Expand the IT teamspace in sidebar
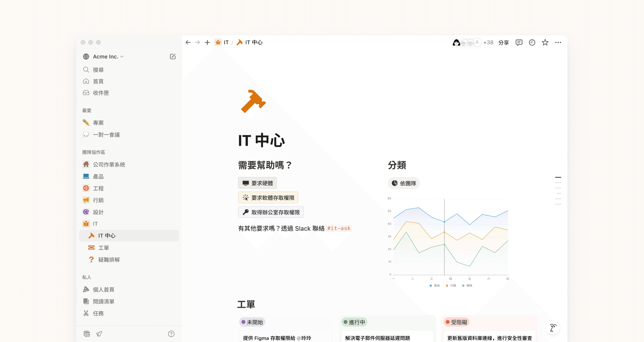The width and height of the screenshot is (644, 342). [95, 224]
